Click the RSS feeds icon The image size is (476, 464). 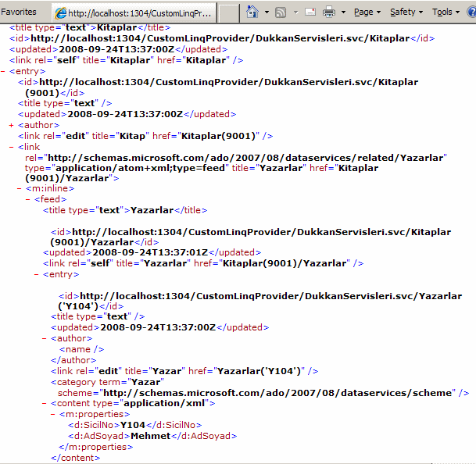[281, 12]
